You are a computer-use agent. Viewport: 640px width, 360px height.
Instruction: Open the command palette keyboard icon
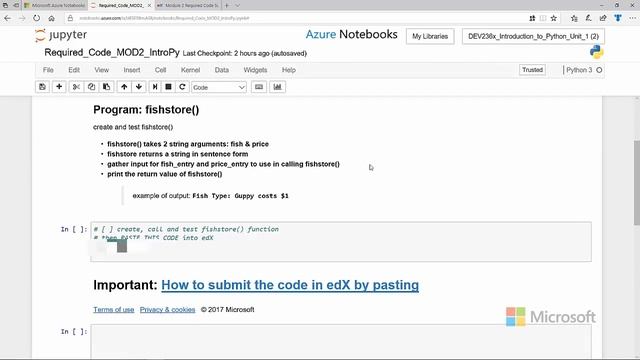[x=259, y=87]
